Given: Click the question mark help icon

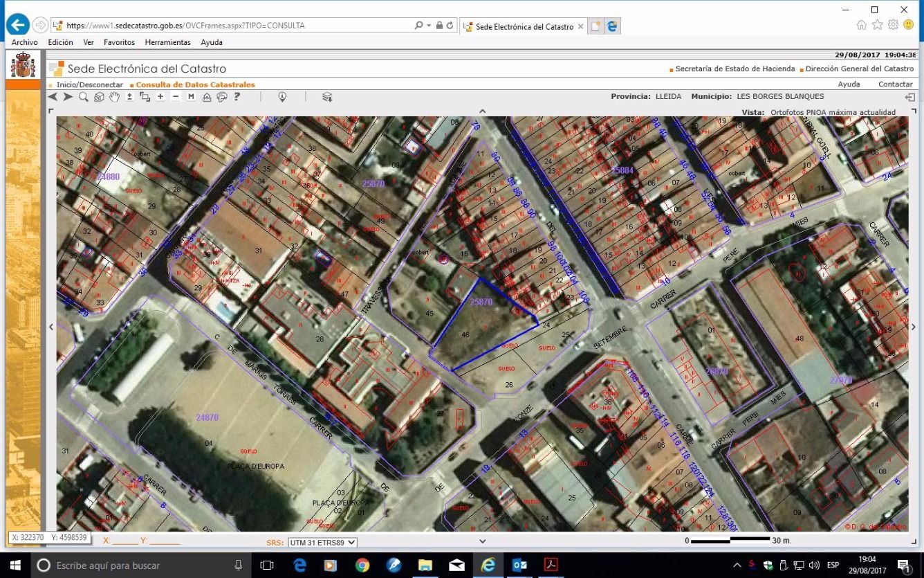Looking at the screenshot, I should pyautogui.click(x=237, y=97).
